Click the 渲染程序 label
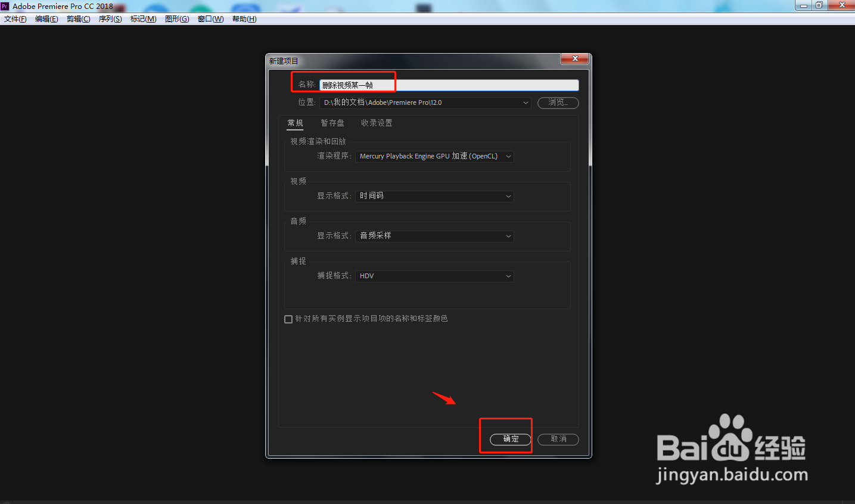 [334, 156]
